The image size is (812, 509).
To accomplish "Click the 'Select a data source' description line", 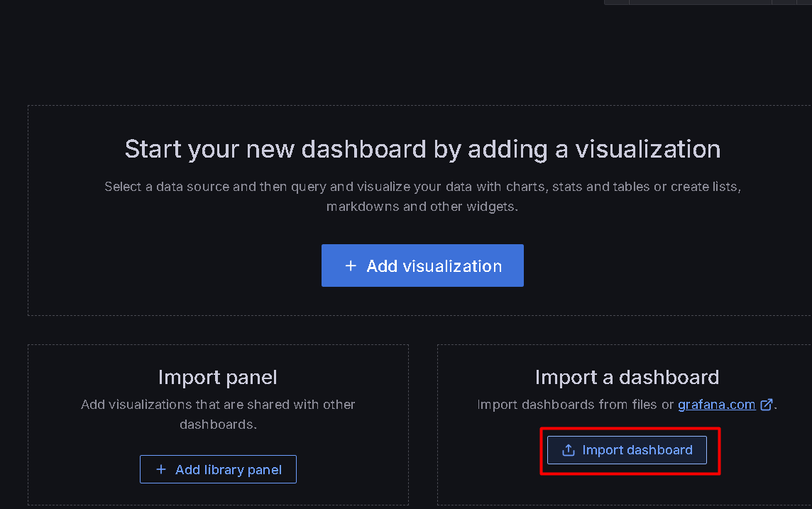I will click(422, 187).
